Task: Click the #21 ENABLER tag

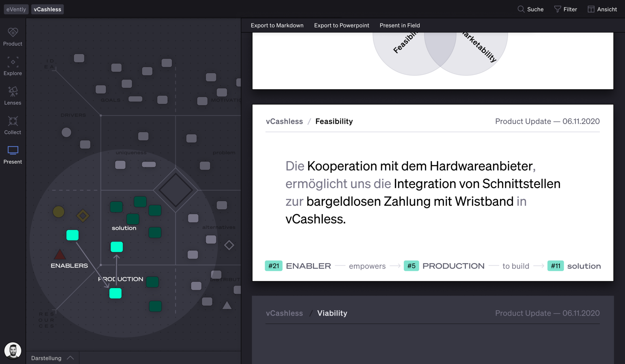Action: (273, 266)
